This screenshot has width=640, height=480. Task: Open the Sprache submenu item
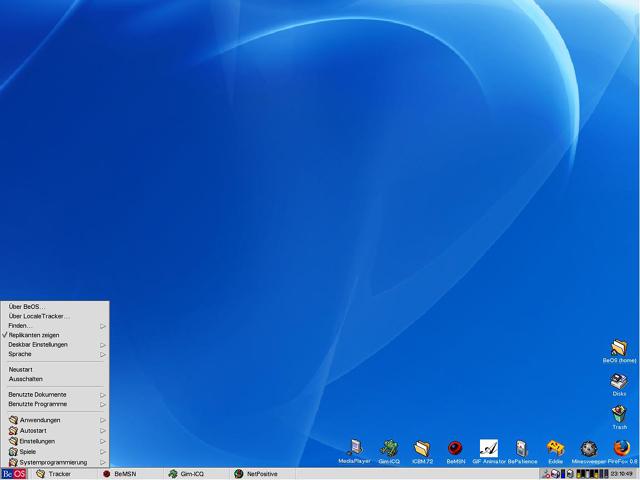click(55, 354)
